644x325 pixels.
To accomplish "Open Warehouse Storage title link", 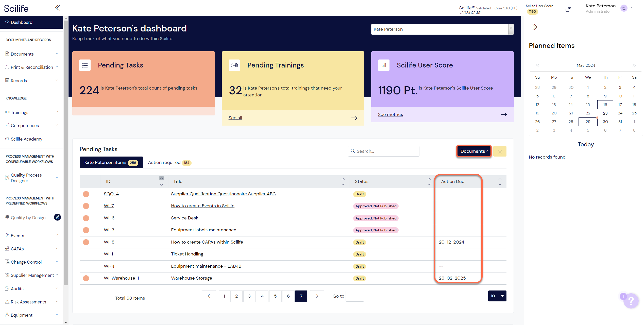I will [x=191, y=278].
